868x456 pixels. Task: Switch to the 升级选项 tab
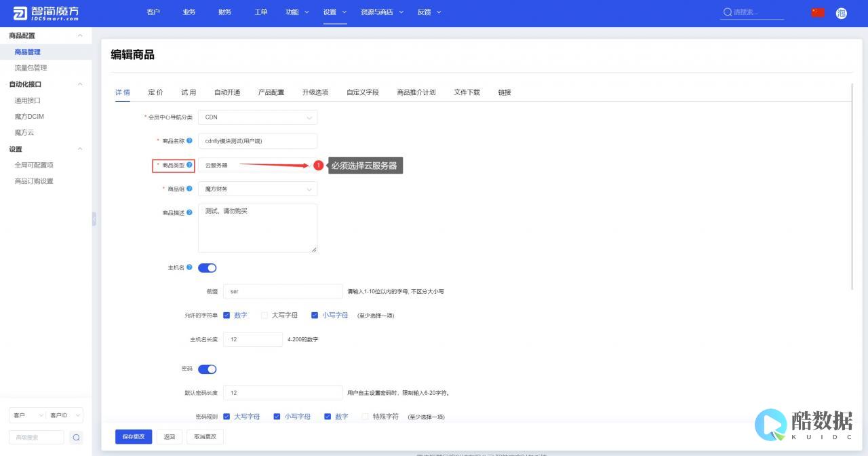pos(315,92)
